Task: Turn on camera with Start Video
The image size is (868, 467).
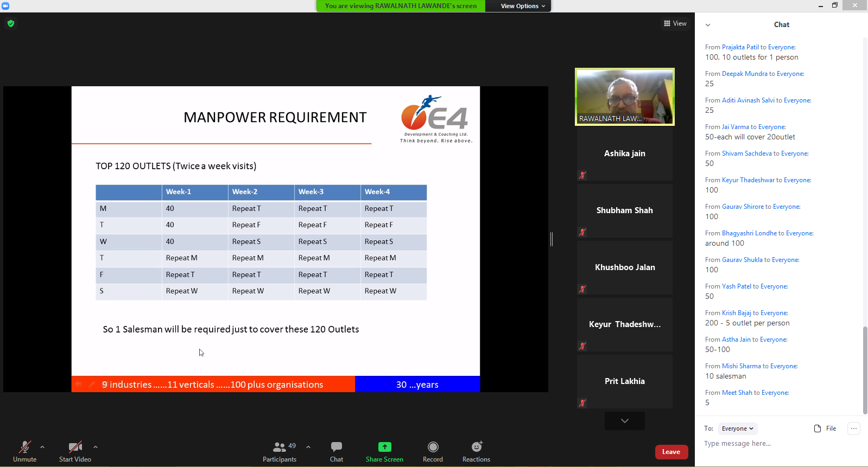Action: click(x=75, y=447)
